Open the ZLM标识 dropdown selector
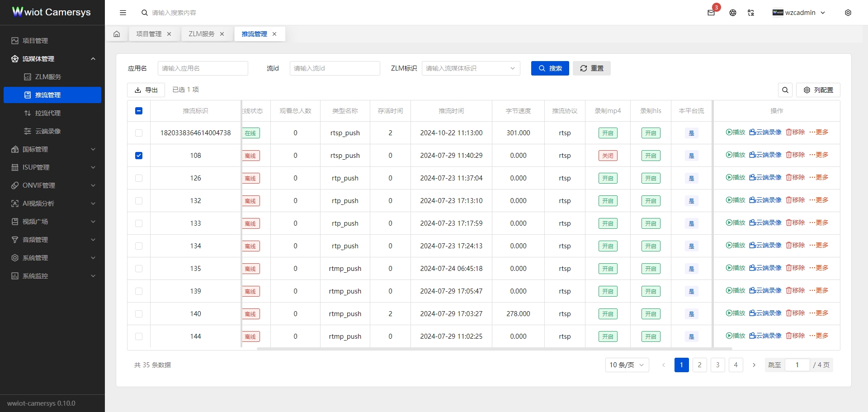 point(471,68)
